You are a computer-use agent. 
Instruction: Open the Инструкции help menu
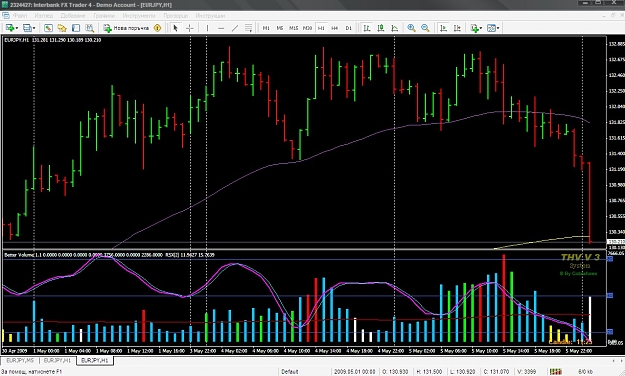point(210,16)
